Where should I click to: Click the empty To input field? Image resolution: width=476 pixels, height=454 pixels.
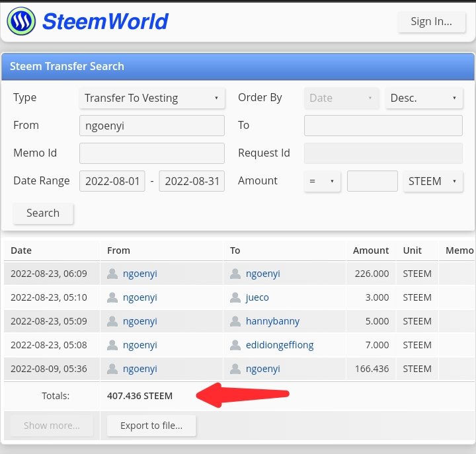[x=383, y=126]
